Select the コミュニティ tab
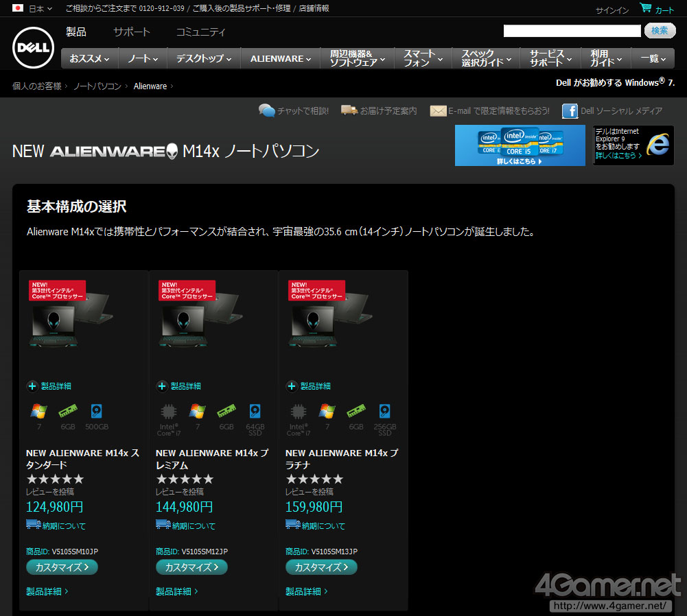The width and height of the screenshot is (687, 616). 200,32
